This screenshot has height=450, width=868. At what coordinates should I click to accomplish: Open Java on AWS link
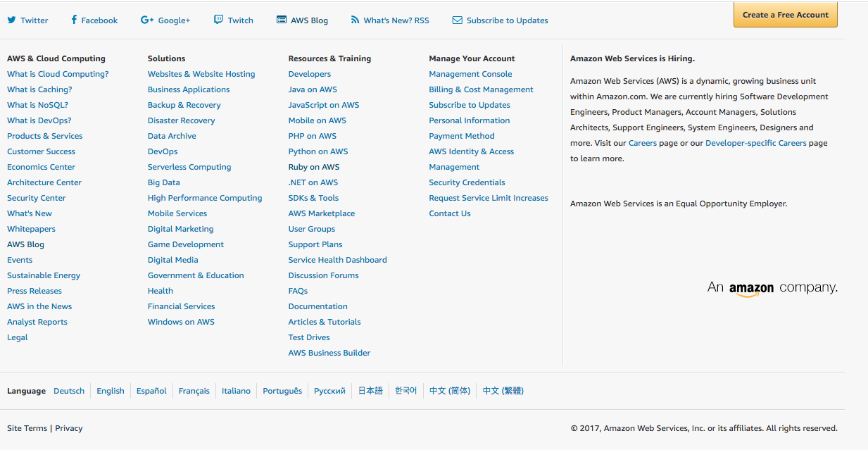click(313, 89)
